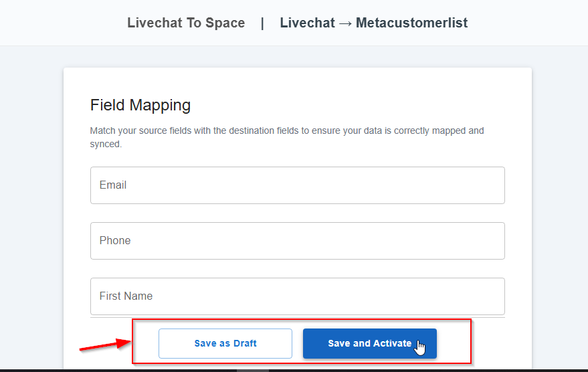Save and Activate the integration
Image resolution: width=588 pixels, height=372 pixels.
(370, 343)
